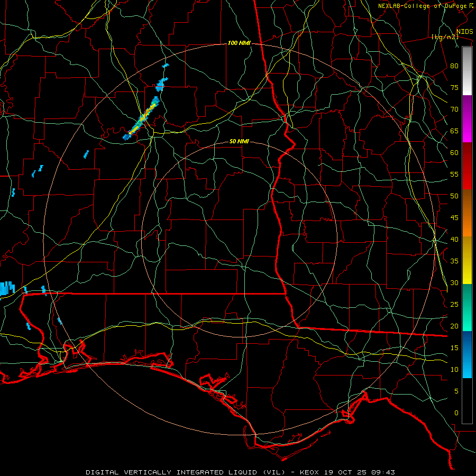Click the legend value 30
The width and height of the screenshot is (476, 476).
pyautogui.click(x=454, y=283)
